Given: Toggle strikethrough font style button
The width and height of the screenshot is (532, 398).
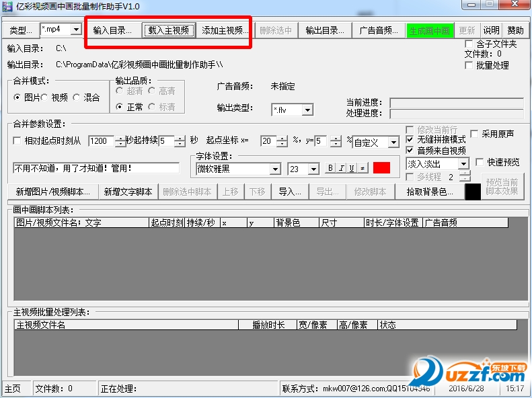Looking at the screenshot, I should [363, 168].
